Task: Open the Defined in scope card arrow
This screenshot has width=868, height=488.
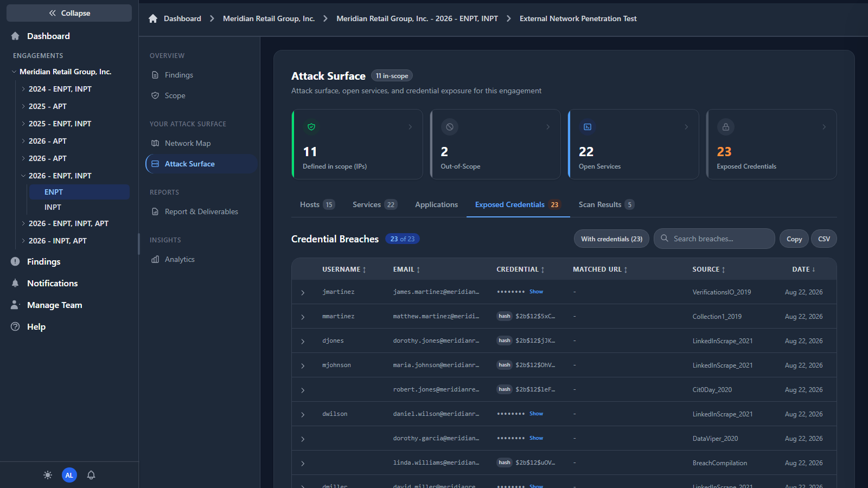Action: pos(410,127)
